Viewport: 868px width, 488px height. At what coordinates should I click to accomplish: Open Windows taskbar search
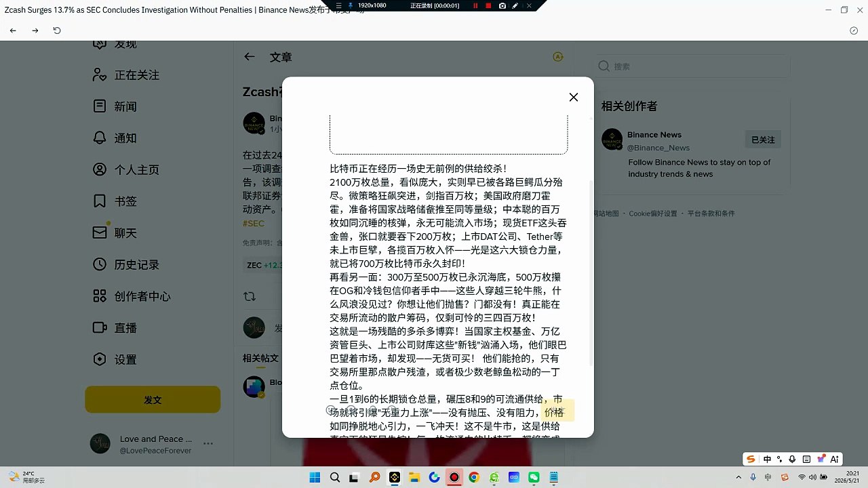click(x=335, y=477)
